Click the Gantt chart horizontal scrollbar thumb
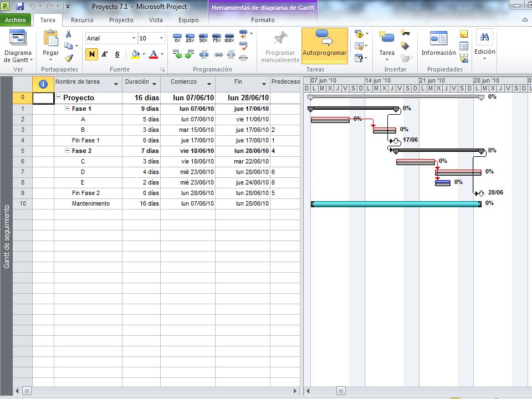 pos(341,391)
